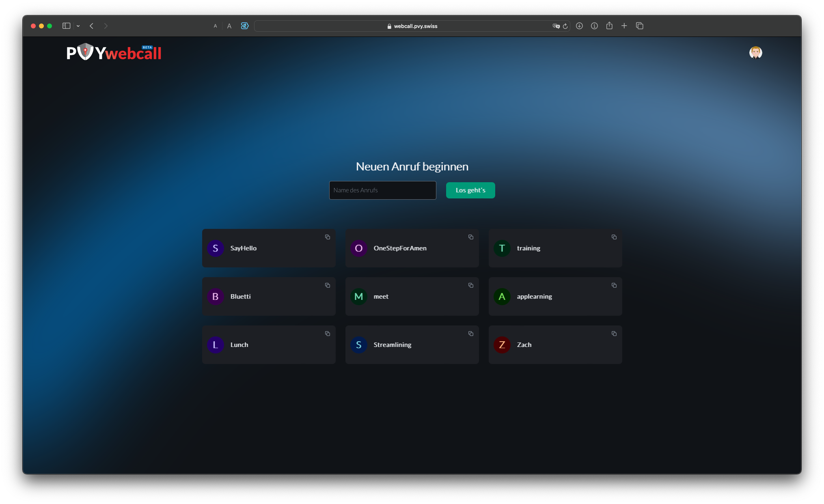Focus the Name des Anrufs field

(x=382, y=190)
